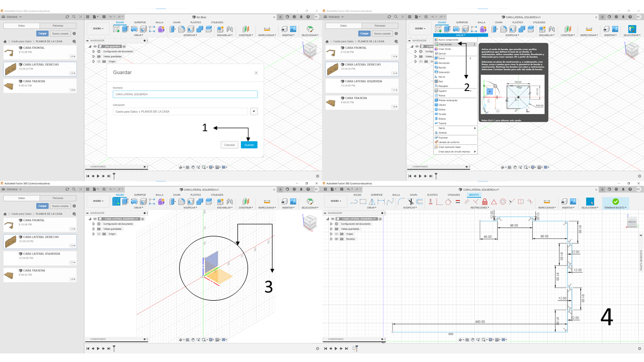Click the refresh icon in Guardar-dialog window's data panel
The width and height of the screenshot is (644, 362).
pyautogui.click(x=67, y=17)
